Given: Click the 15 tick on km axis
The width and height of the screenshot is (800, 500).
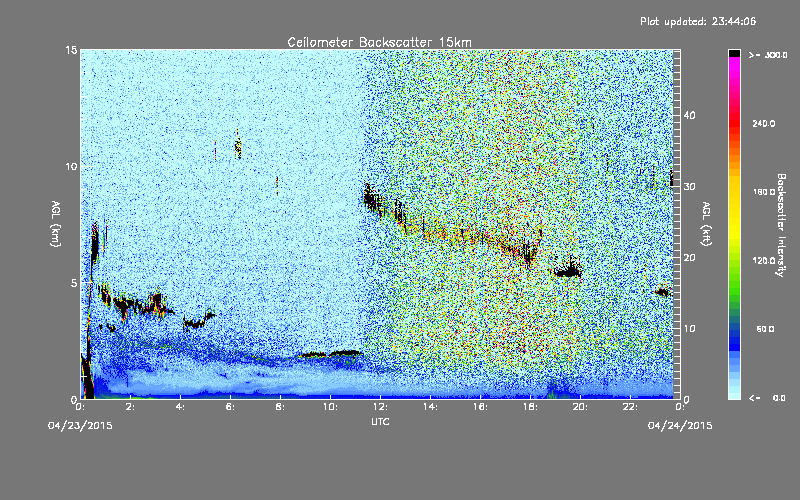Looking at the screenshot, I should [x=71, y=50].
